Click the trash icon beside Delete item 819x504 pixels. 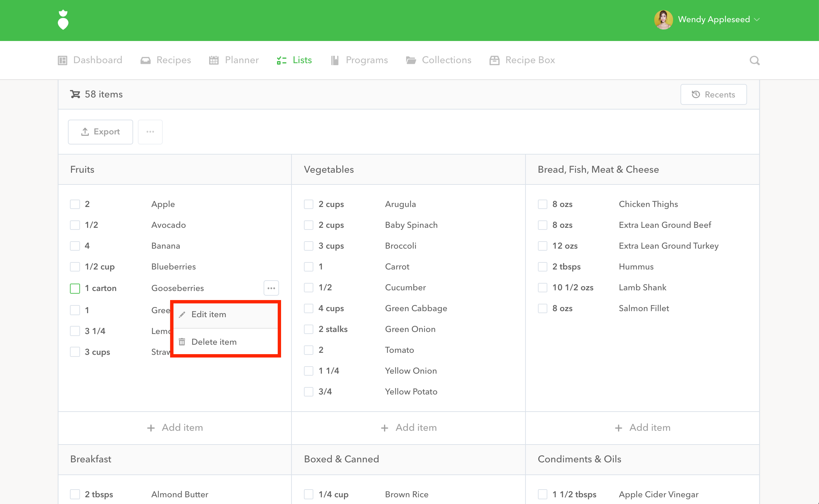(182, 342)
